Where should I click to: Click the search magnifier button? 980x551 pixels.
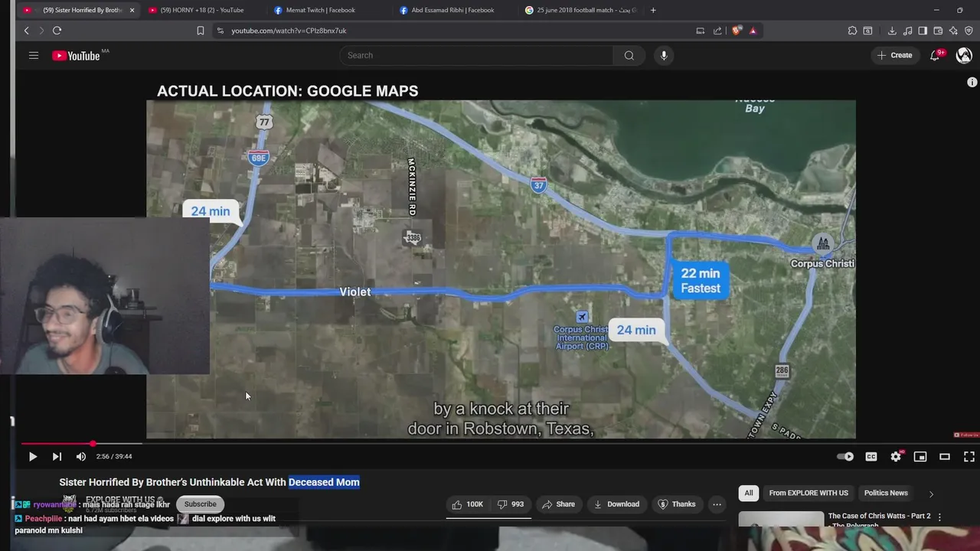[629, 55]
